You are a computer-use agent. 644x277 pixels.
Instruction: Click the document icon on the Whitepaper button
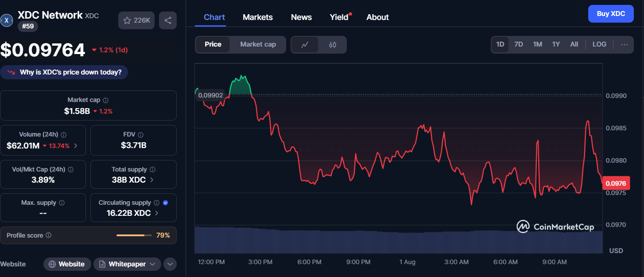[102, 264]
